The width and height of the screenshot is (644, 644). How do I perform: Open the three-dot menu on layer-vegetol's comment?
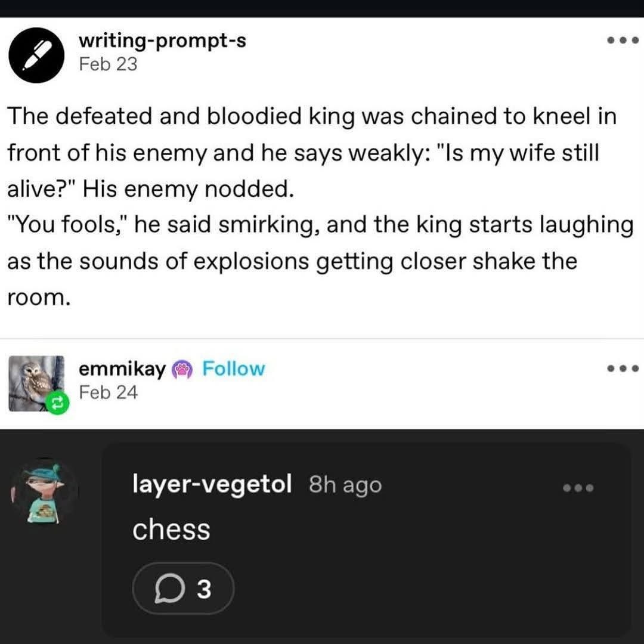coord(577,487)
